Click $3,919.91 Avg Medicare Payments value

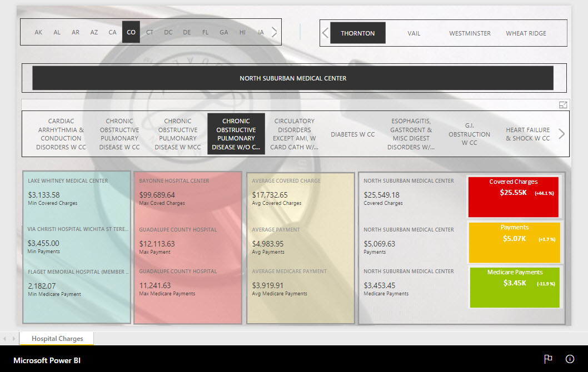268,285
